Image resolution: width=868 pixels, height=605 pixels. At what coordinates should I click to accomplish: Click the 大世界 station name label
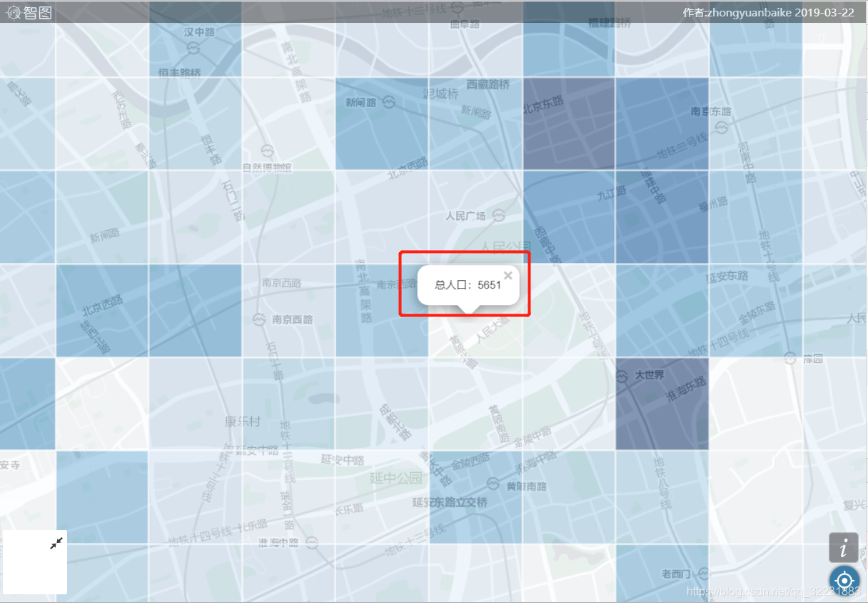(x=650, y=375)
